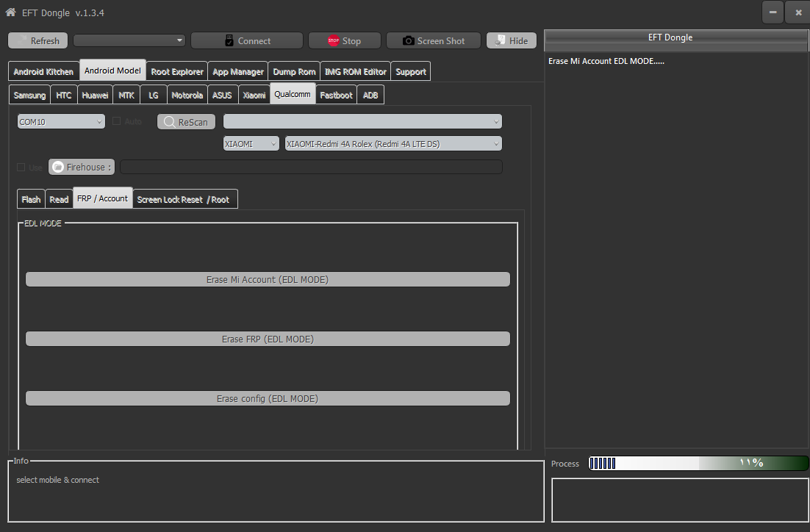Click Erase config (EDL MODE) button
Image resolution: width=810 pixels, height=532 pixels.
click(268, 398)
